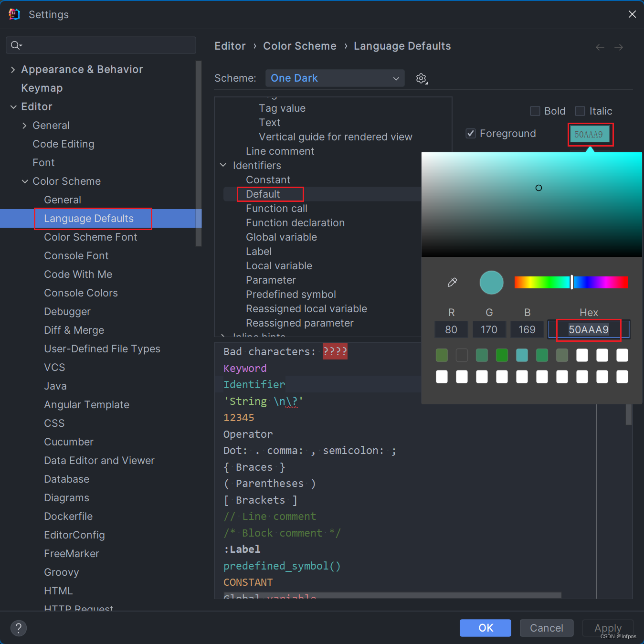The width and height of the screenshot is (644, 644).
Task: Collapse the Identifiers group
Action: tap(223, 165)
